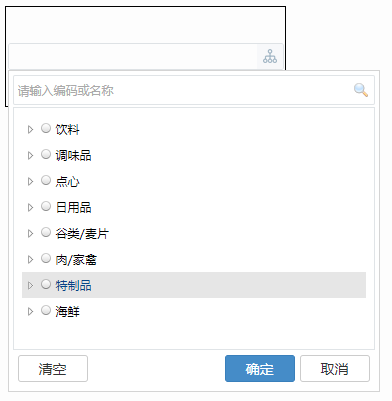Expand the 谷类/麦片 tree node
The image size is (392, 401).
[30, 233]
